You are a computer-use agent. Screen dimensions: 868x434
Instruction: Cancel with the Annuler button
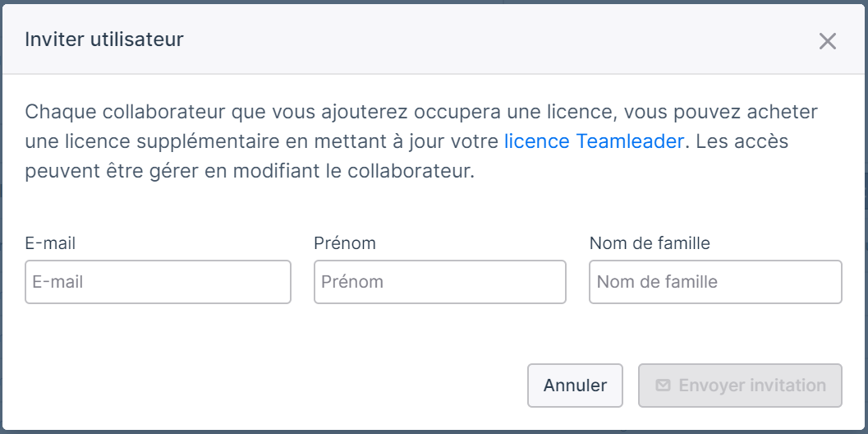(x=575, y=386)
